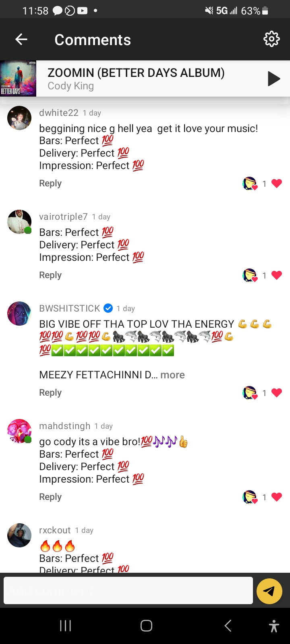This screenshot has height=644, width=290.
Task: Tap the Android recent apps navigation button
Action: tap(65, 625)
